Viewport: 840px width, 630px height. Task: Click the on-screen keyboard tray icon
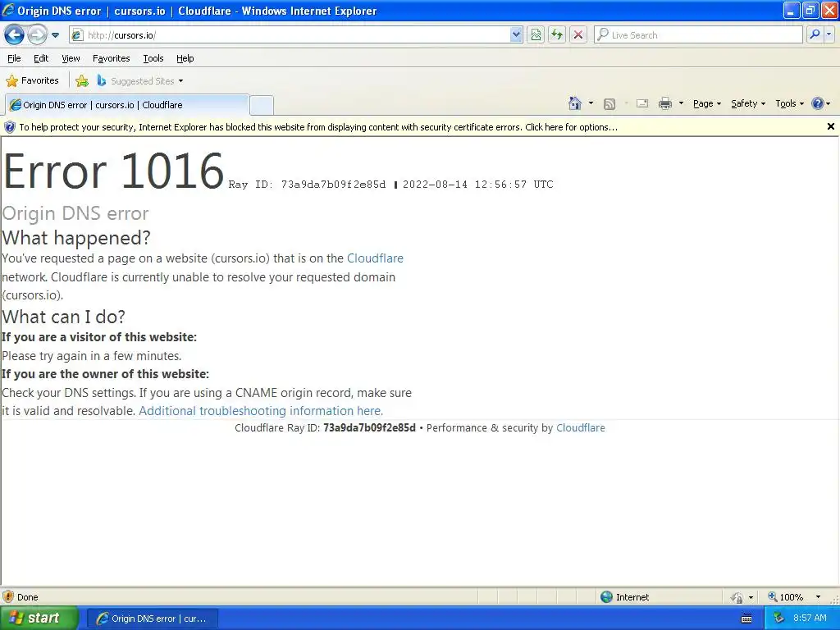(x=746, y=619)
